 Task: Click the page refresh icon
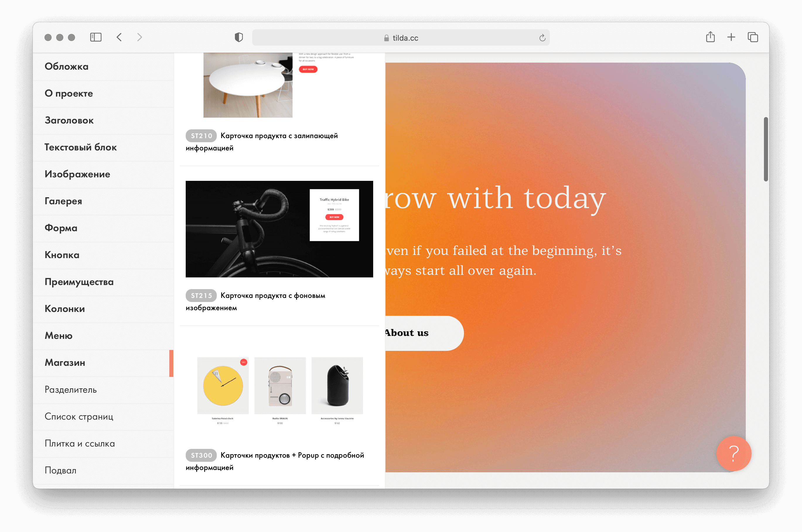(542, 37)
